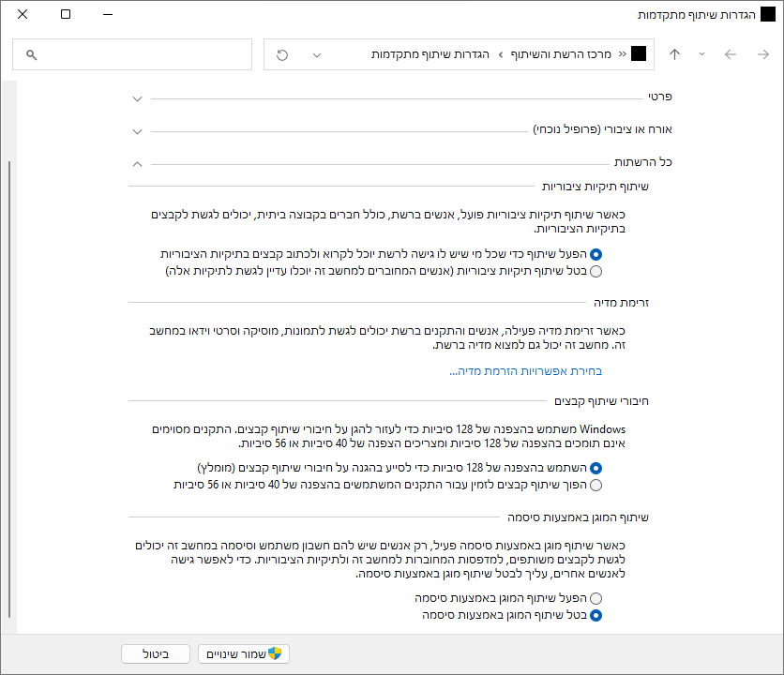Choose 40 or 56-bit encryption file sharing option
784x675 pixels.
click(596, 485)
